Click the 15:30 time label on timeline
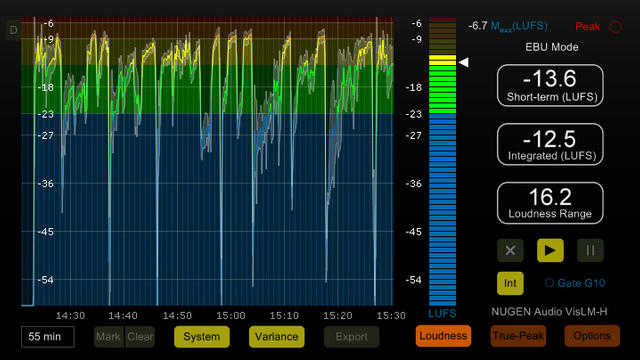Screen dimensions: 640x360 click(x=391, y=316)
